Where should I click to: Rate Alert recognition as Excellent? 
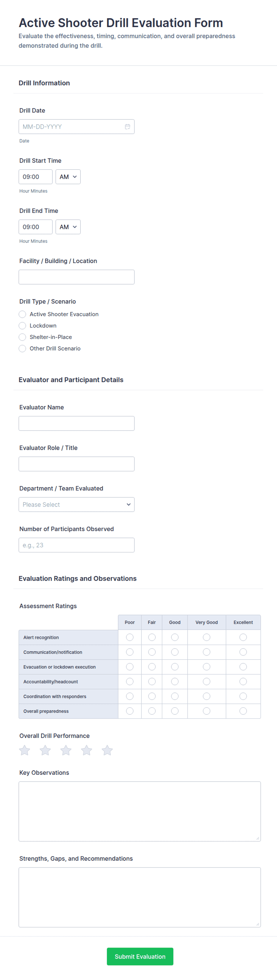pyautogui.click(x=243, y=637)
